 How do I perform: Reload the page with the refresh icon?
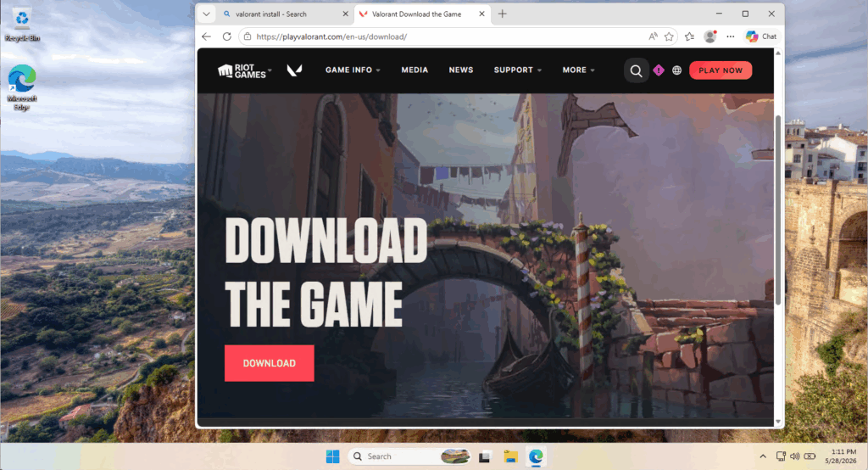click(x=227, y=36)
